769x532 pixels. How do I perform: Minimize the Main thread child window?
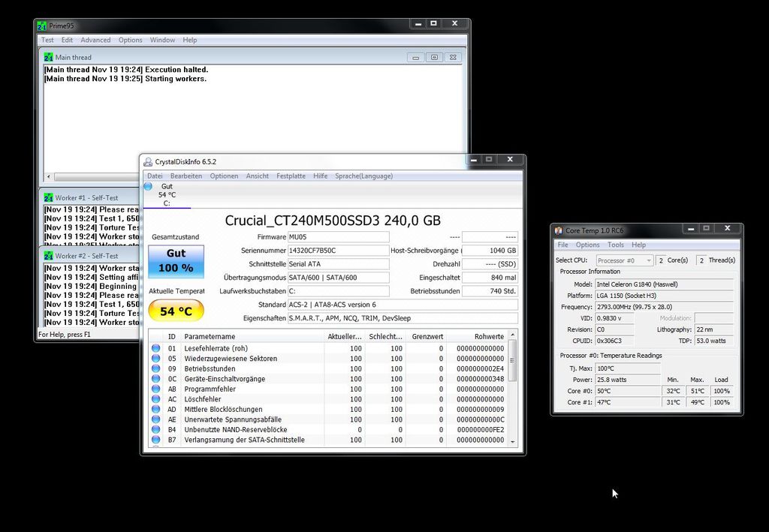point(415,57)
